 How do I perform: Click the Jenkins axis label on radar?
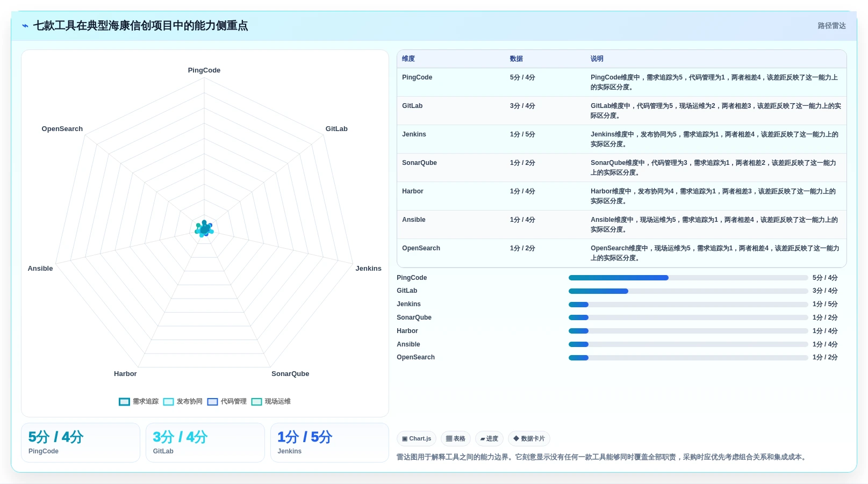[x=368, y=269]
